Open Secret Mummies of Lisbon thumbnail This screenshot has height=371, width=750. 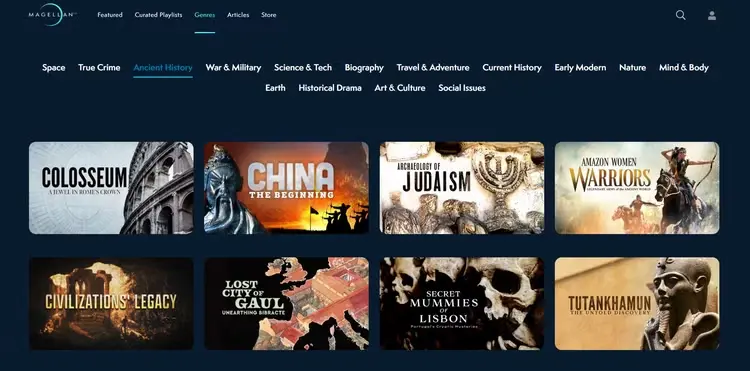point(462,304)
